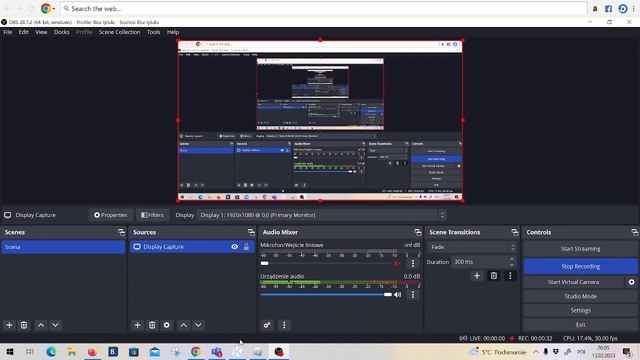The height and width of the screenshot is (360, 640).
Task: Open the View menu
Action: (41, 32)
